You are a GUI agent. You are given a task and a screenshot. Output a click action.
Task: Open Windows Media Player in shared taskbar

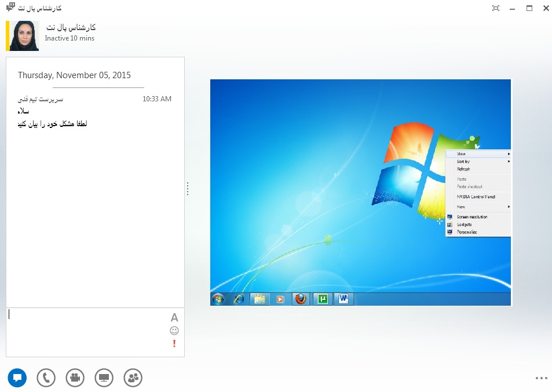280,299
